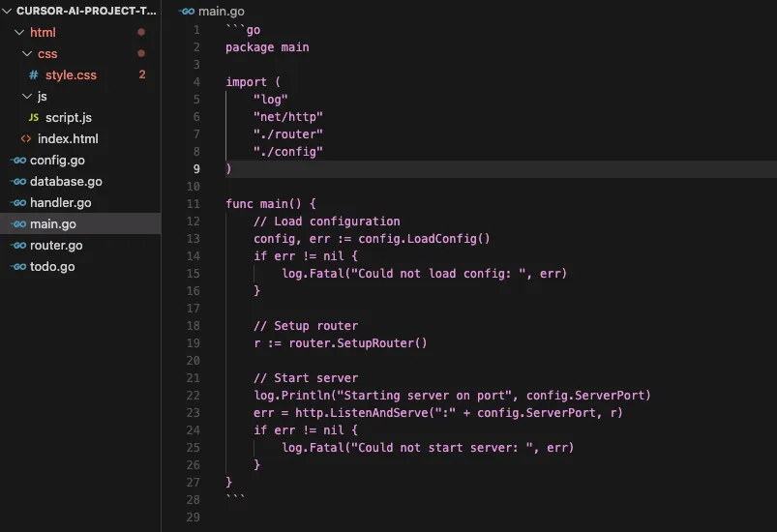The image size is (777, 532).
Task: Open index.html file
Action: (68, 138)
